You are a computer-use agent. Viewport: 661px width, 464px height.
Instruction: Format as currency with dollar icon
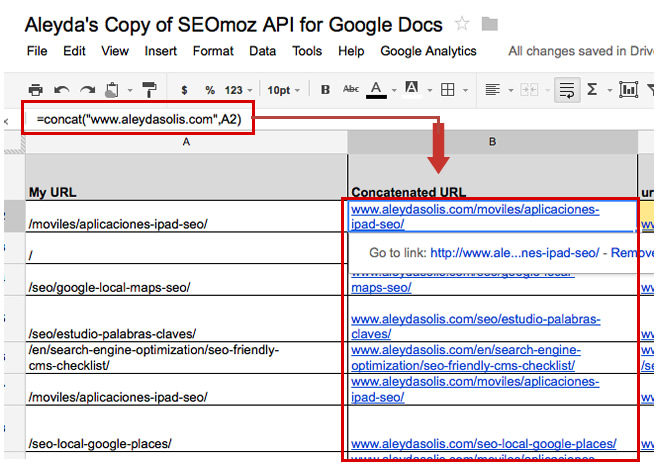point(184,90)
